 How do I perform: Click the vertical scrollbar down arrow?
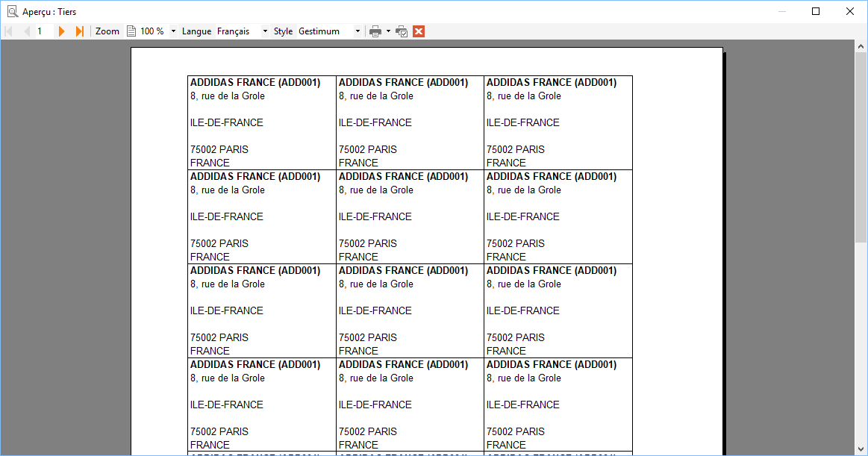[861, 449]
